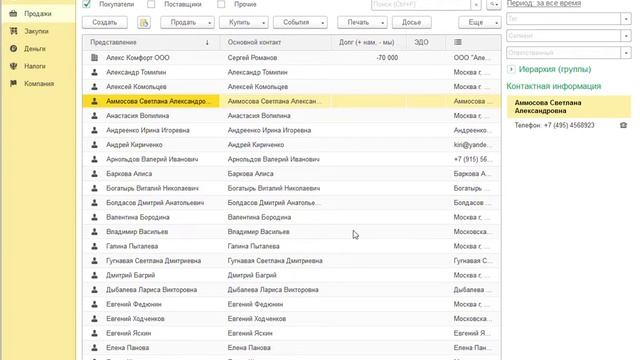Open the Компания section in sidebar
The width and height of the screenshot is (640, 360).
click(38, 84)
